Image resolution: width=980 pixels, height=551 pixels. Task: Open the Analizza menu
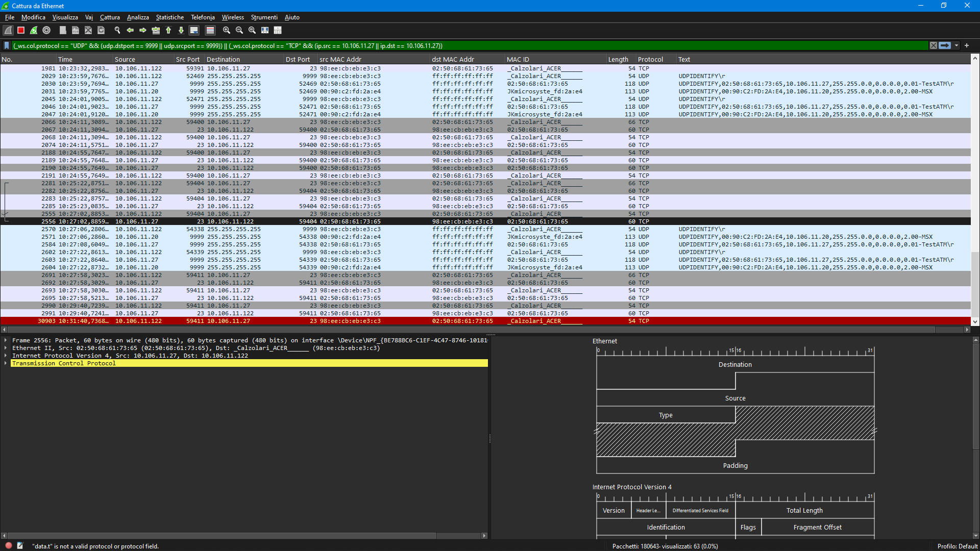tap(138, 17)
